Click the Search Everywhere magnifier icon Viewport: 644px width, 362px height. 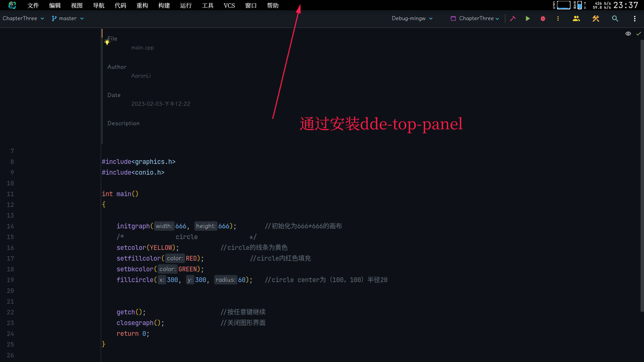(x=615, y=18)
